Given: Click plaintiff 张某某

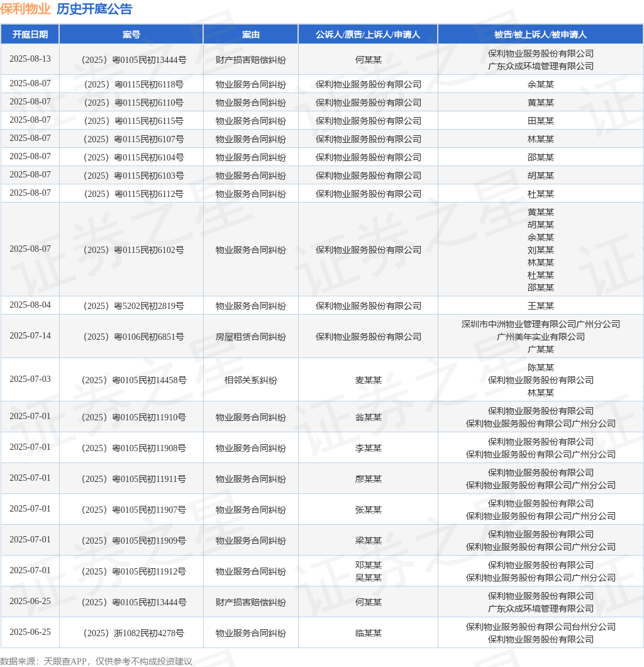Looking at the screenshot, I should (368, 510).
